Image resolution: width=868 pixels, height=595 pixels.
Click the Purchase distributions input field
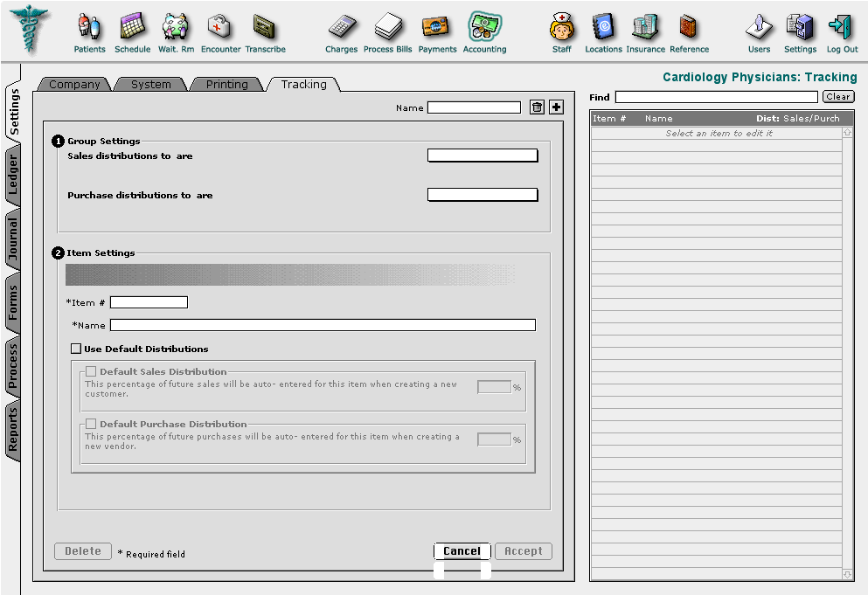click(483, 195)
